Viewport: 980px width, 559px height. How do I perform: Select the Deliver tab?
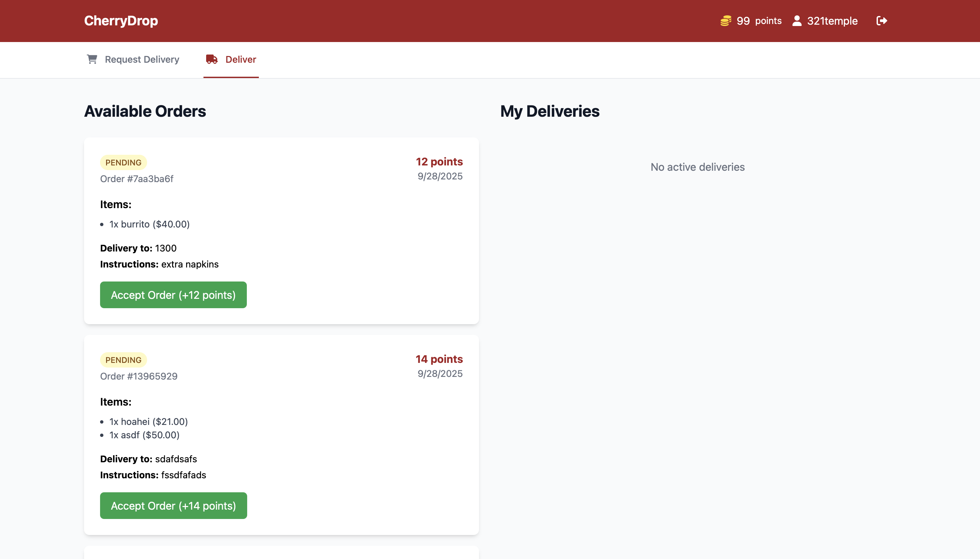tap(240, 59)
